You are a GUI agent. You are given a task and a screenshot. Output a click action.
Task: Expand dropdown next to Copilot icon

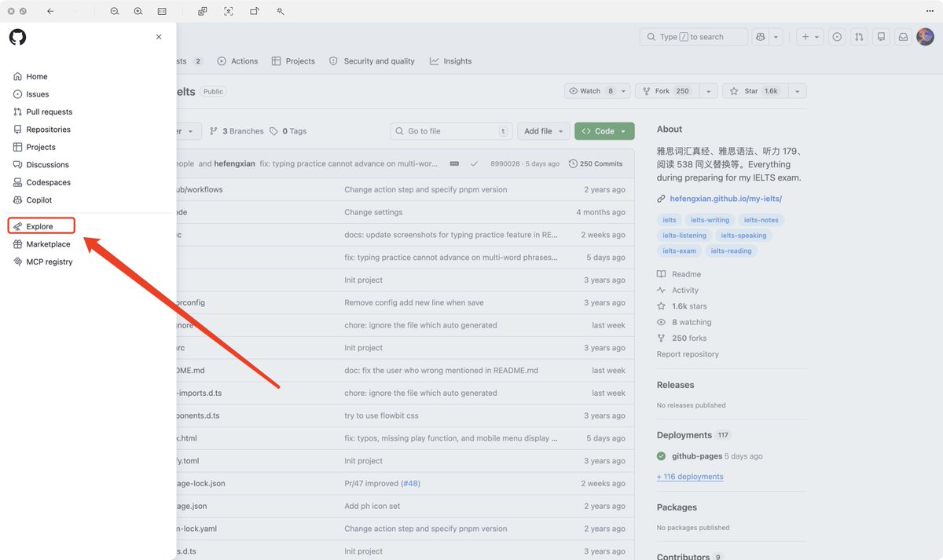click(x=776, y=37)
